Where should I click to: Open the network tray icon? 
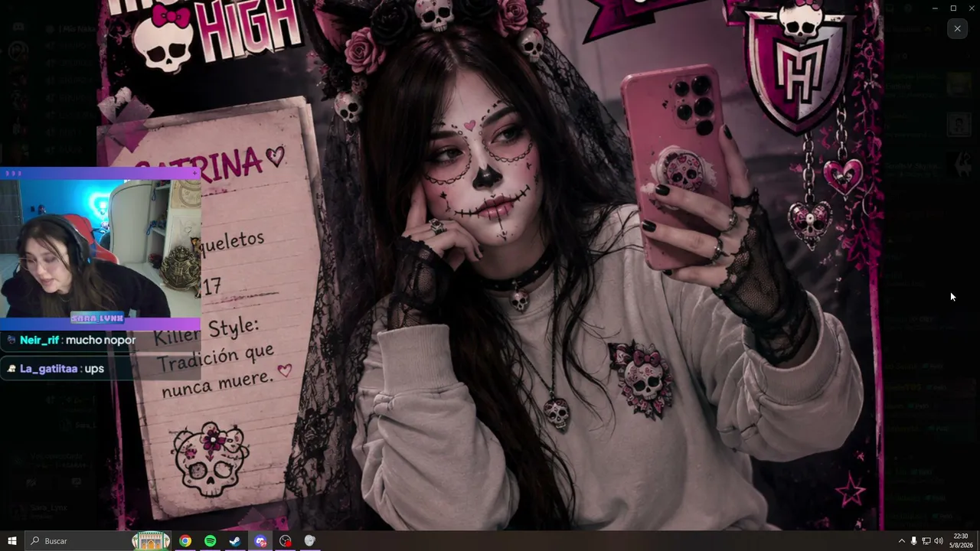[926, 541]
